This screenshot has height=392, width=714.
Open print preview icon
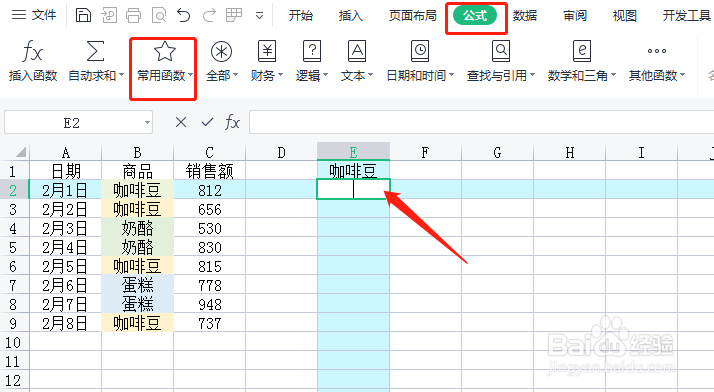pyautogui.click(x=159, y=15)
